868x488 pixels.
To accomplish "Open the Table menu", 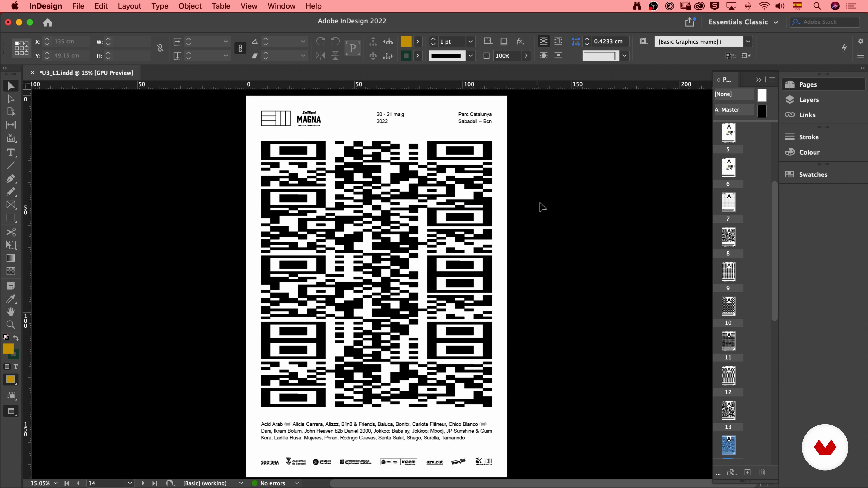I will [221, 6].
